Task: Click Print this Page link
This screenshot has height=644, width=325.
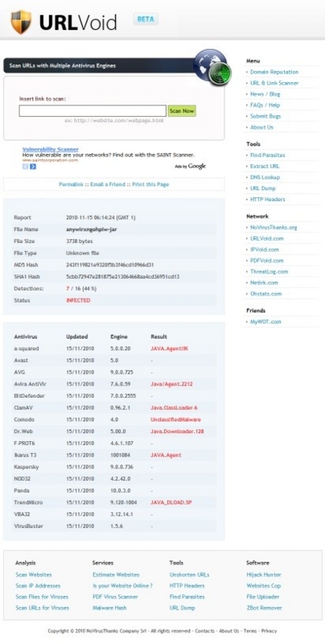Action: tap(150, 184)
